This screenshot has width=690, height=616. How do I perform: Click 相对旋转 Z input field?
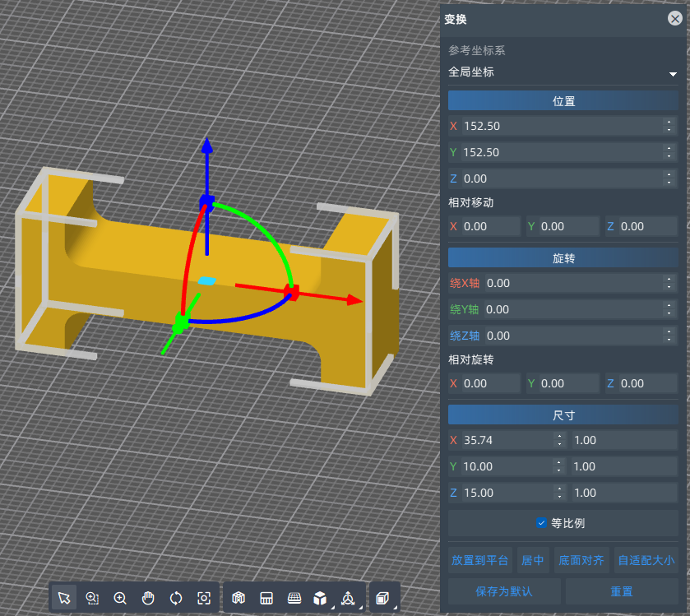[x=648, y=384]
